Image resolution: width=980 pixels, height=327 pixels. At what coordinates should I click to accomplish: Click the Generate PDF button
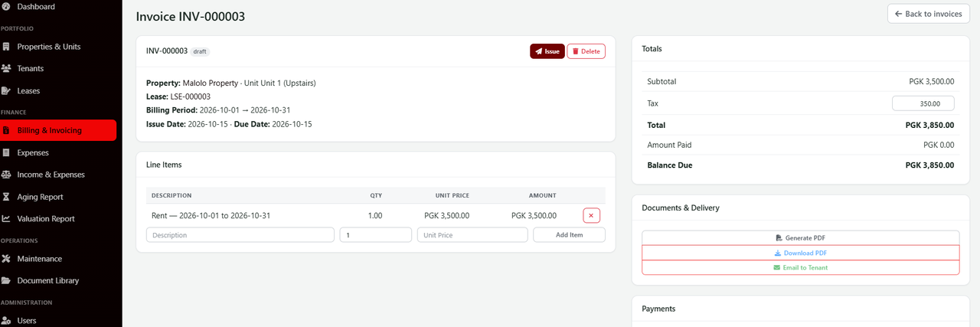pyautogui.click(x=800, y=238)
